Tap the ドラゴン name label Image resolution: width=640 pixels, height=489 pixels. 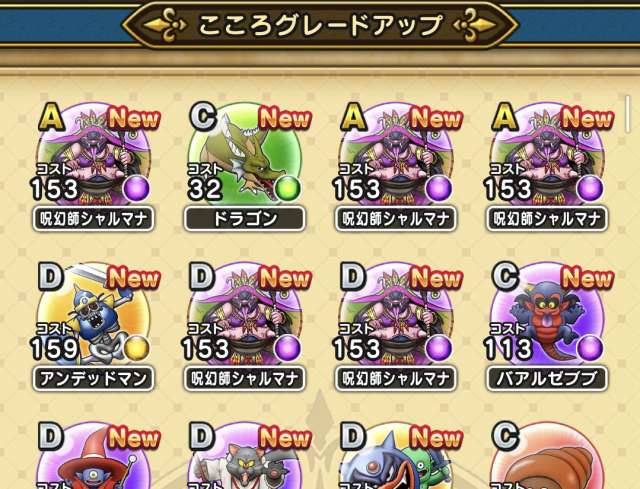(245, 219)
